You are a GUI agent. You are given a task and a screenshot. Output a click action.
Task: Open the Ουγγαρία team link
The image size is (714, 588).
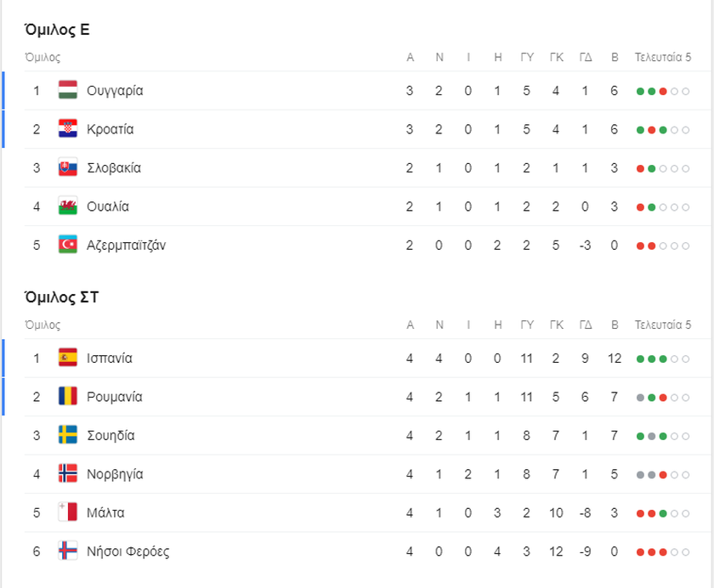point(115,90)
